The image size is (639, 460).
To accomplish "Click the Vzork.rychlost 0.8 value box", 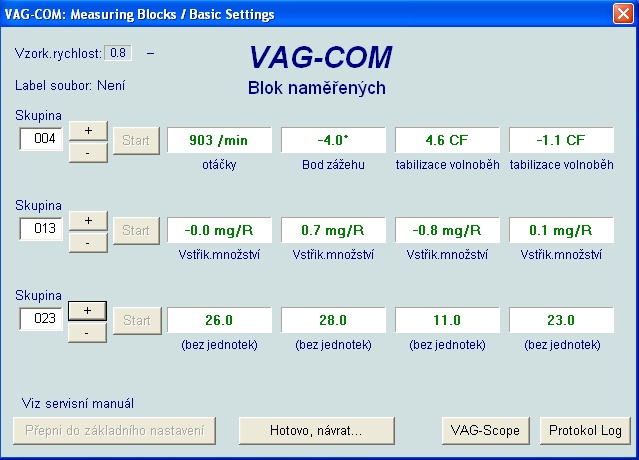I will 118,53.
